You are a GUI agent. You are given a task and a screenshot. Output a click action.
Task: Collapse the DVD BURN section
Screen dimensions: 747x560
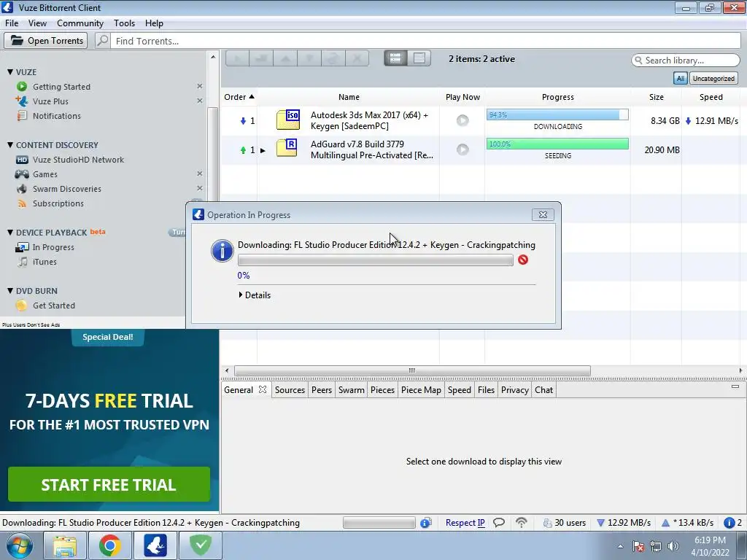pos(10,290)
